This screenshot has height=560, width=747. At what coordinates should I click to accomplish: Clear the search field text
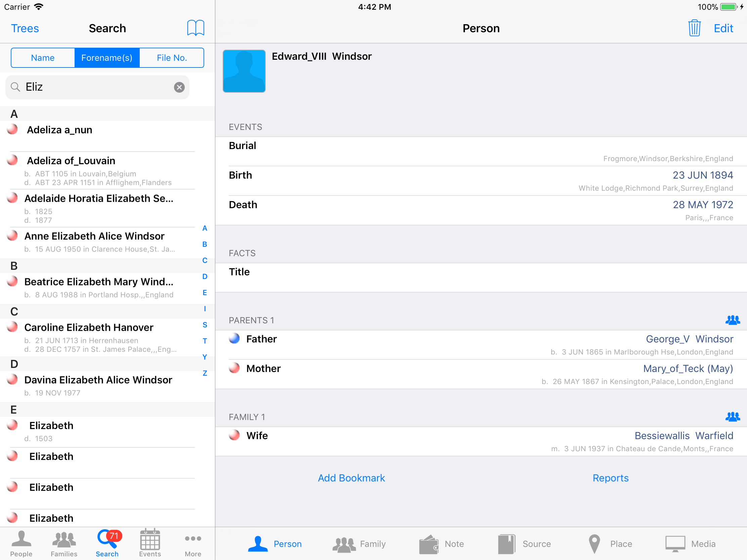(x=179, y=87)
